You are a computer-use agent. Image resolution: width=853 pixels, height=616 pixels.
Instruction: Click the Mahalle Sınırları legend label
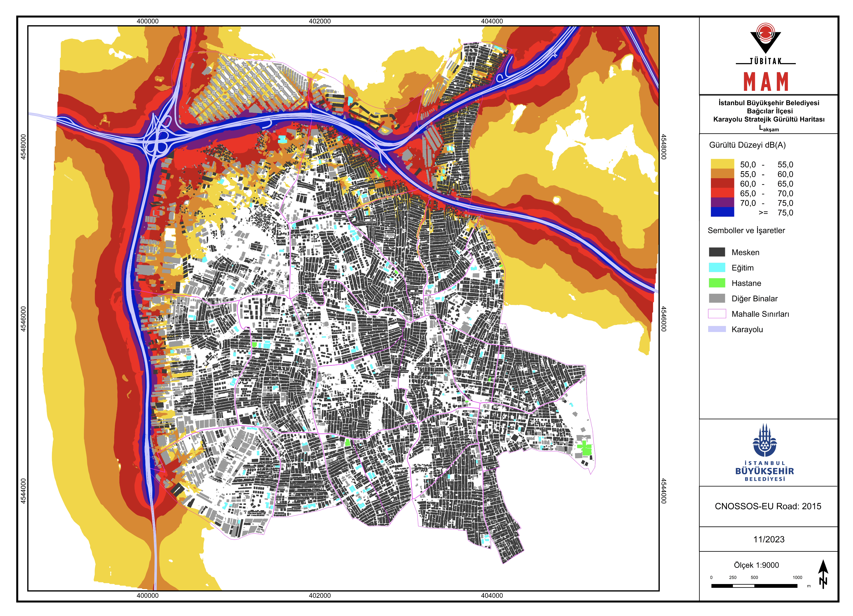760,314
